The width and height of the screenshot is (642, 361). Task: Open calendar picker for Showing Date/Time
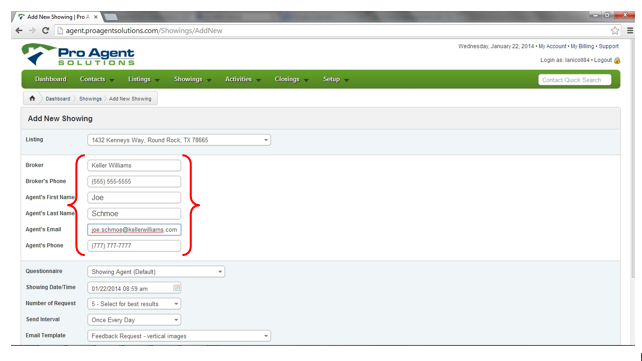tap(176, 288)
